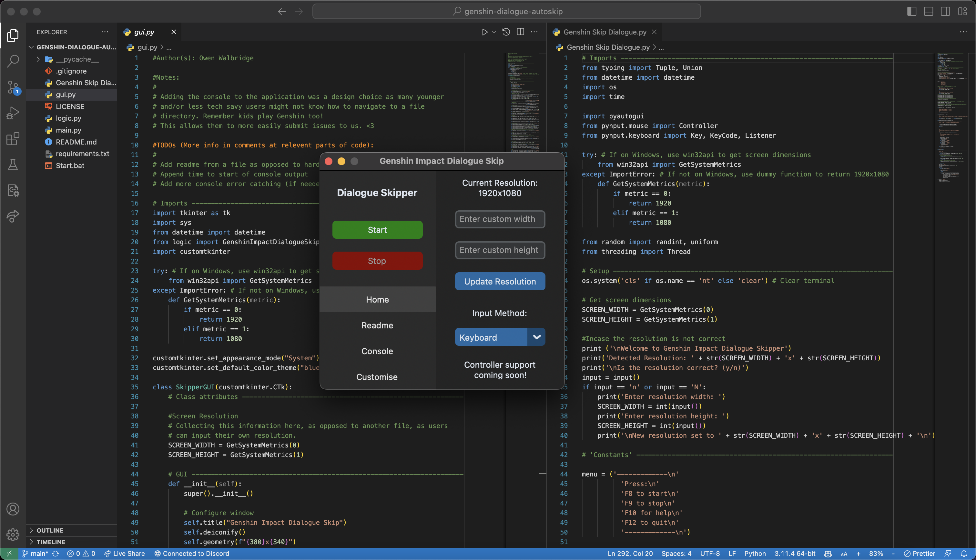Open the Keyboard input method dropdown
This screenshot has width=976, height=560.
point(536,337)
